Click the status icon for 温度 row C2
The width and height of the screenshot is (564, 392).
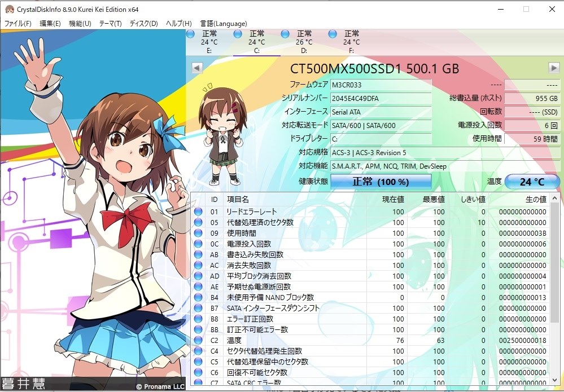click(198, 340)
